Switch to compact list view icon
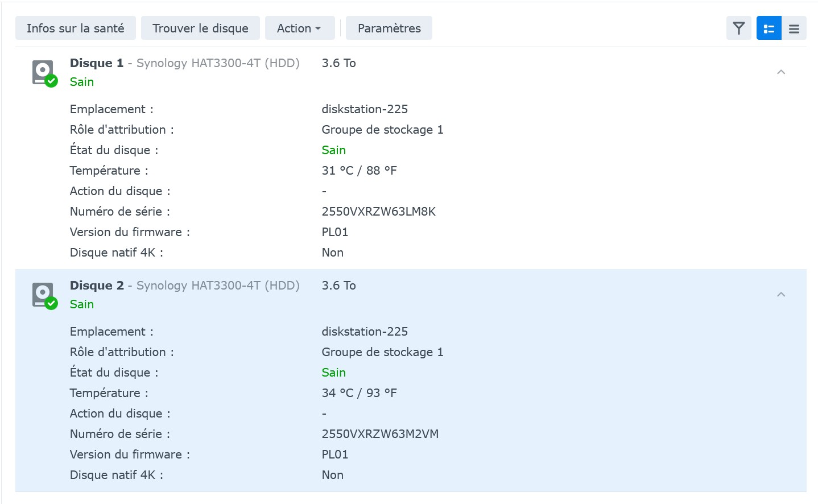818x504 pixels. coord(794,28)
